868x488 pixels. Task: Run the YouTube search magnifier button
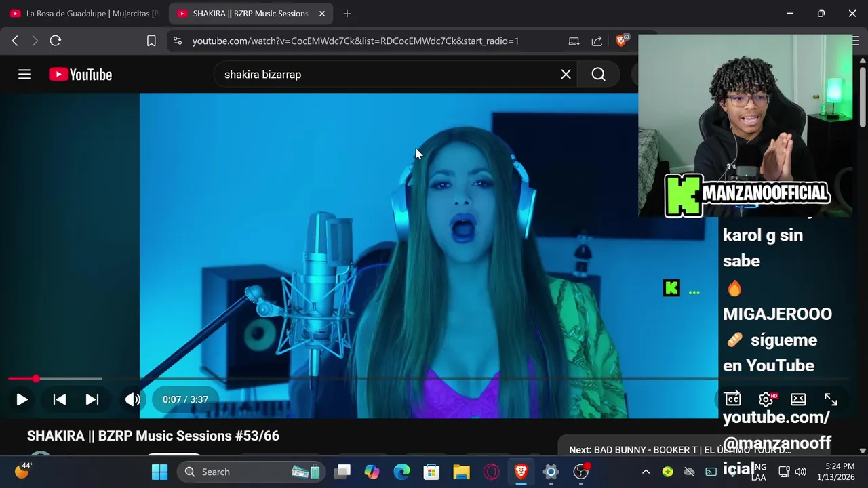(x=598, y=75)
